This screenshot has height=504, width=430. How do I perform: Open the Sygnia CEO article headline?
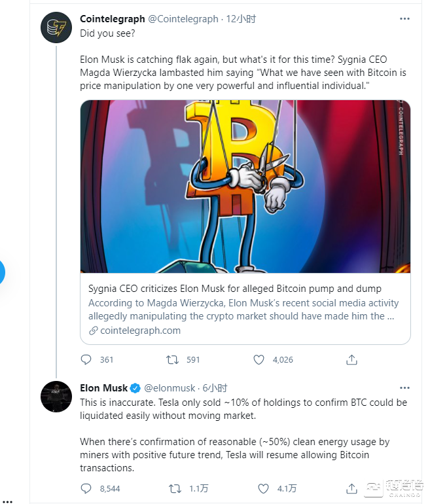[234, 289]
